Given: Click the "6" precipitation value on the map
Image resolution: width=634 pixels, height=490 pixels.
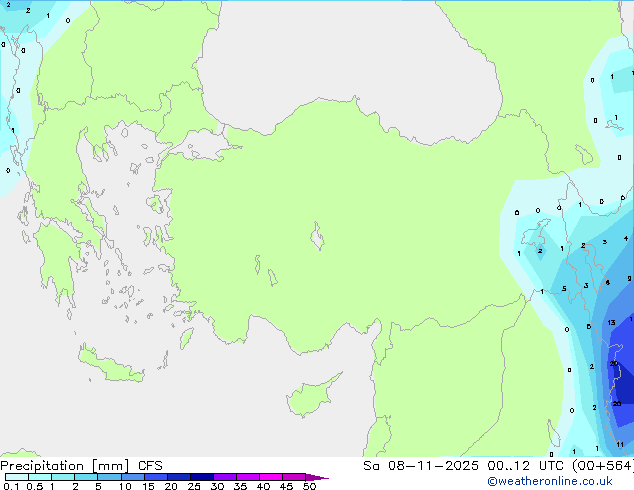Looking at the screenshot, I should point(607,283).
